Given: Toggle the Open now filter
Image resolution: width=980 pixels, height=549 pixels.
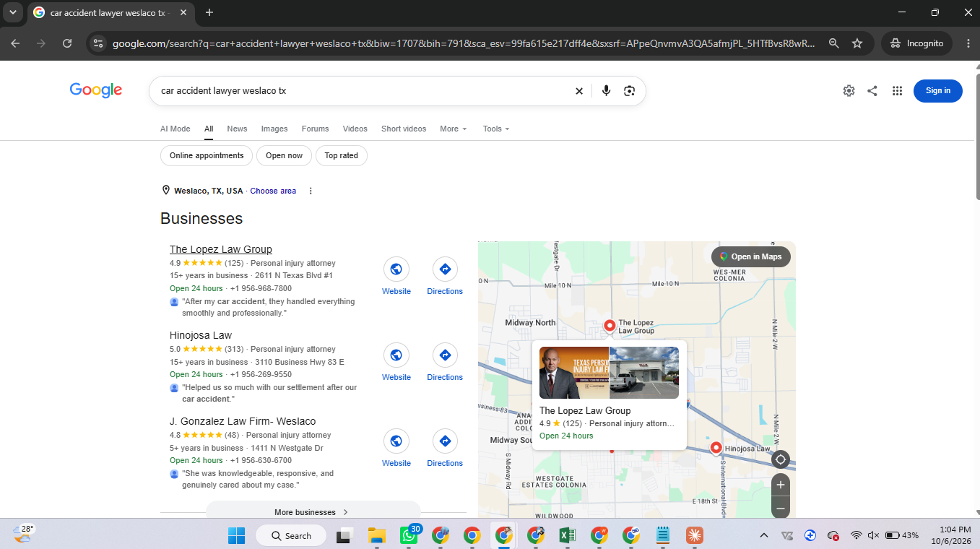Looking at the screenshot, I should [x=284, y=155].
